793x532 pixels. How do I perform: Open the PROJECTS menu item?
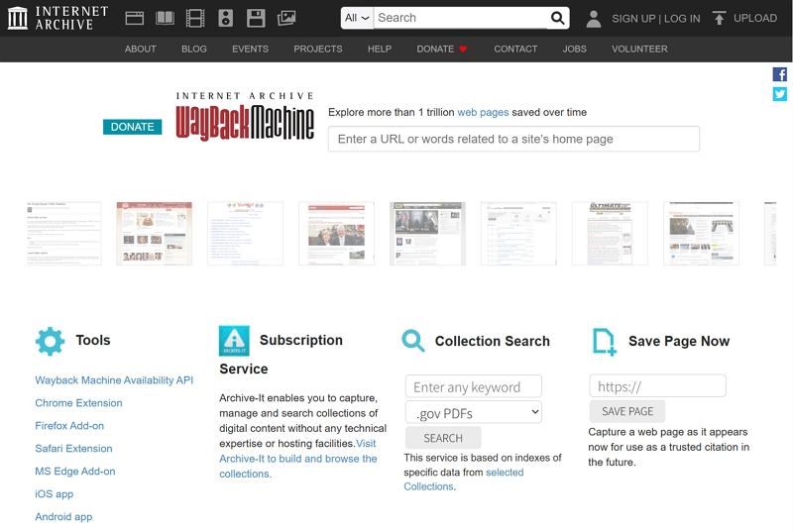click(318, 49)
